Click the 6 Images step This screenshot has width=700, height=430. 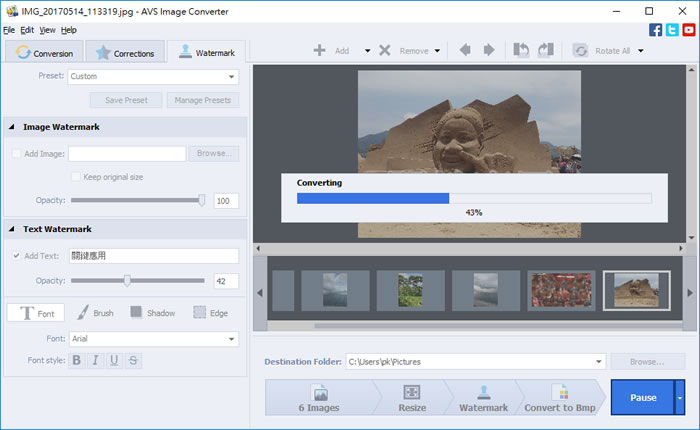tap(319, 397)
